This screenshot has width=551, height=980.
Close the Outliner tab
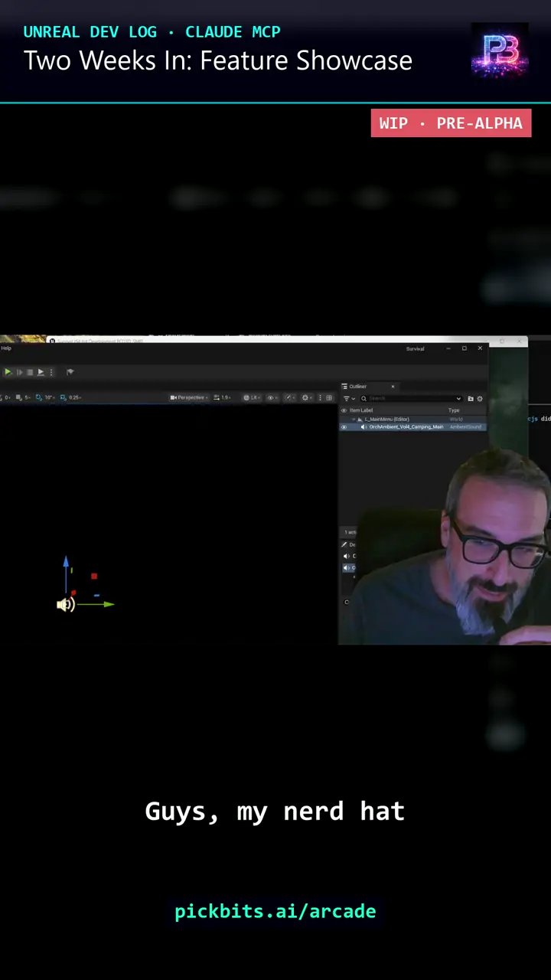[393, 387]
